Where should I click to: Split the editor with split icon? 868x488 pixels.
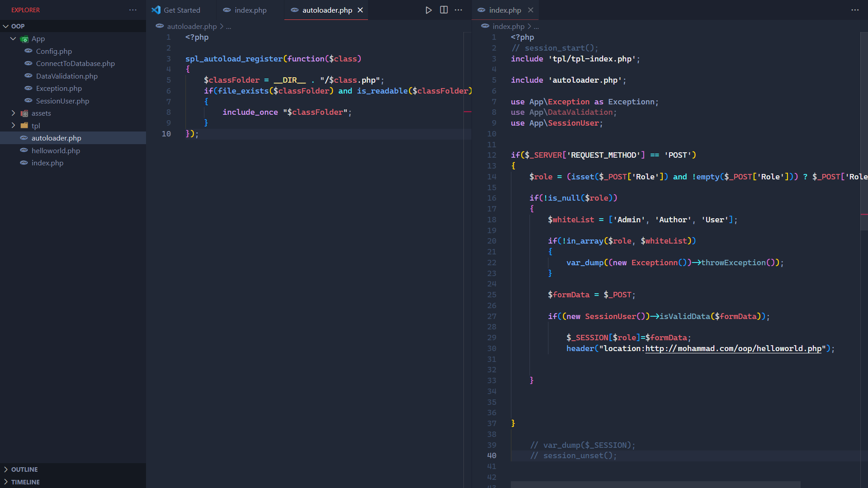pos(444,10)
